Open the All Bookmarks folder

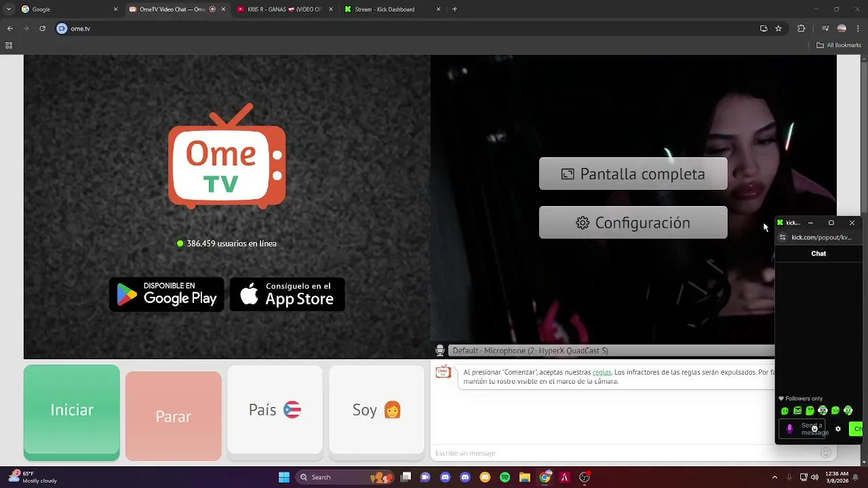click(839, 45)
